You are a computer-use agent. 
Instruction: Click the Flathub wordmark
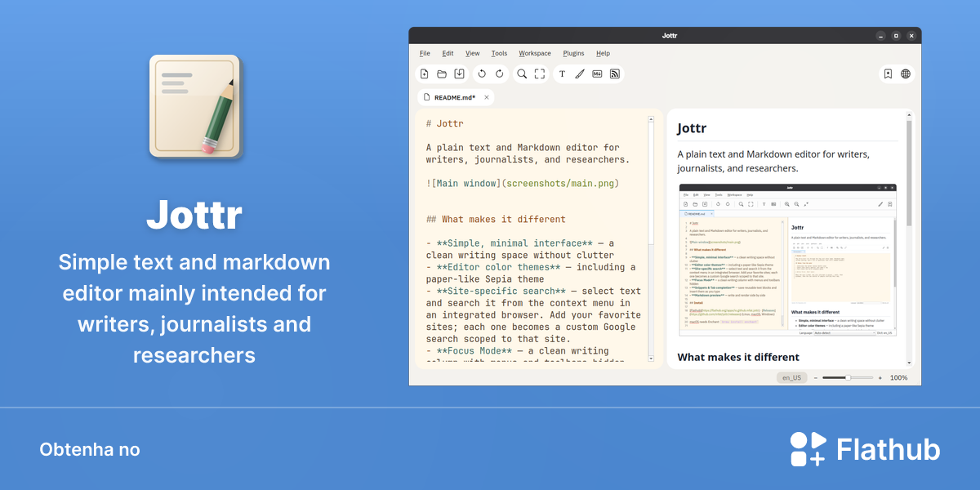coord(889,449)
